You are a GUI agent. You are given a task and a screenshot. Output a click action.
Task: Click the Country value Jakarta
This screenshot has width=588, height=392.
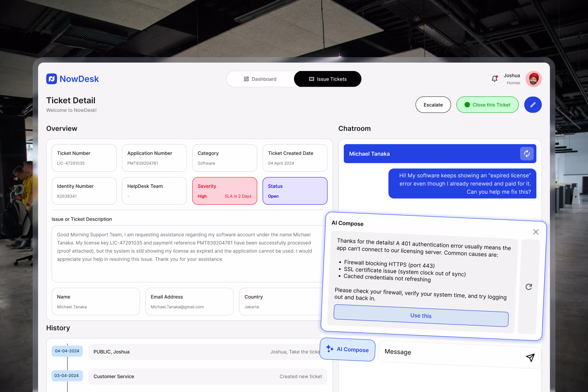[252, 307]
